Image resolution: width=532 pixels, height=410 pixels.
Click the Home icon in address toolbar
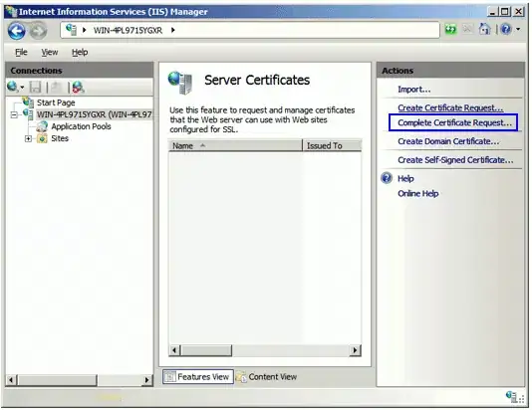coord(484,30)
